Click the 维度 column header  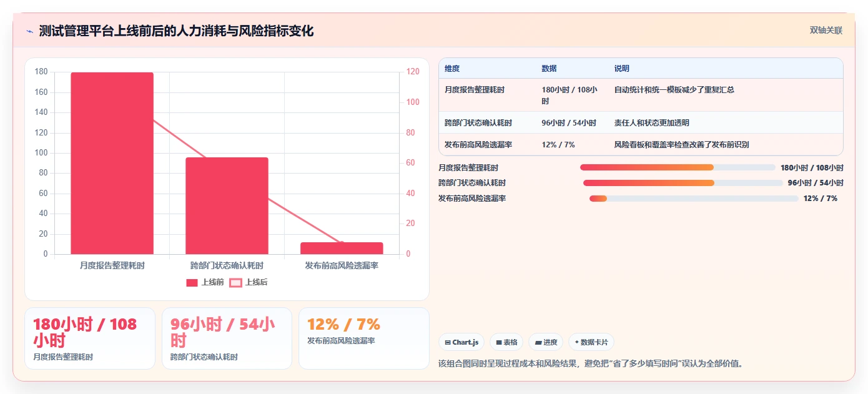[x=452, y=69]
